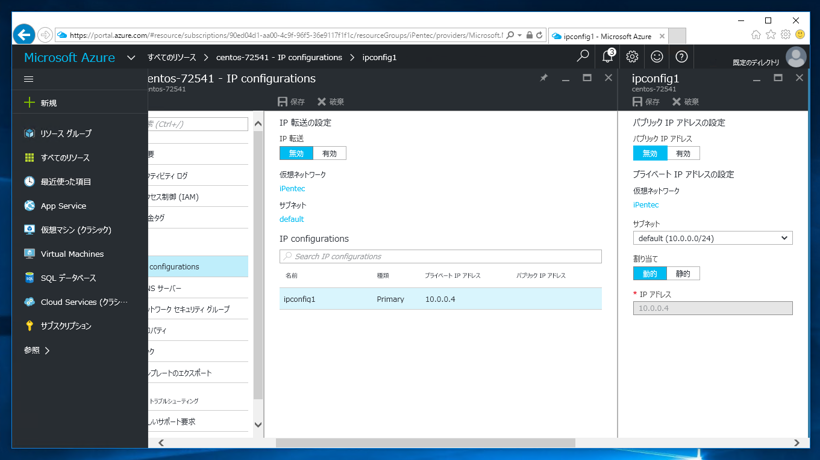This screenshot has height=460, width=820.
Task: Open the default subnet link
Action: pyautogui.click(x=291, y=219)
